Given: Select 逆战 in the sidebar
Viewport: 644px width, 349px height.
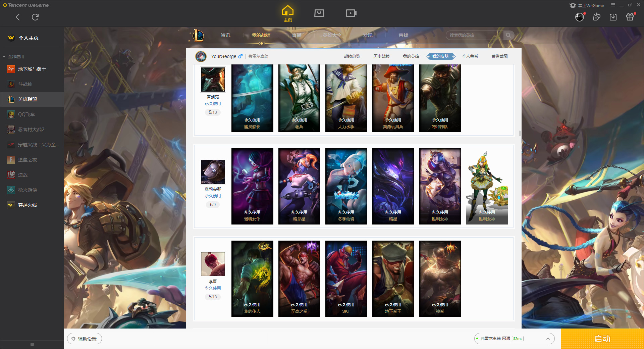Looking at the screenshot, I should click(x=32, y=175).
